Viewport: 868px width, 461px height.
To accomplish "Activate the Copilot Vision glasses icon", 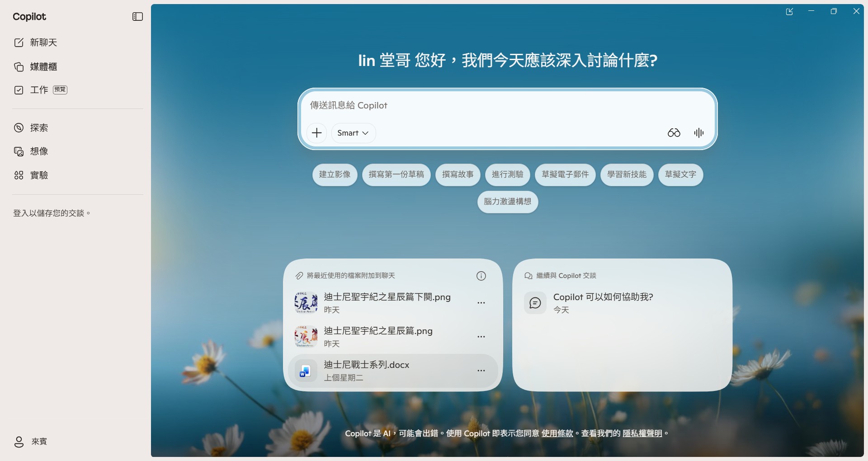I will (x=674, y=133).
